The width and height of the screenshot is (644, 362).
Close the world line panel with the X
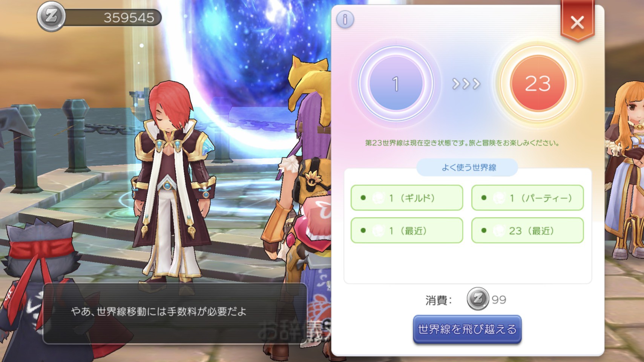577,22
